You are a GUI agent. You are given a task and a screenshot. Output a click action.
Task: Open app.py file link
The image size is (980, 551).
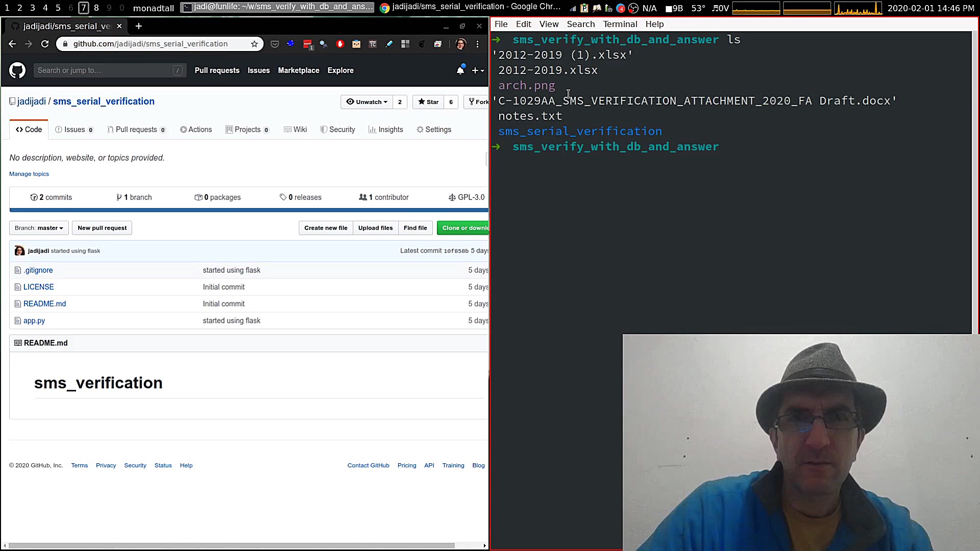point(34,321)
